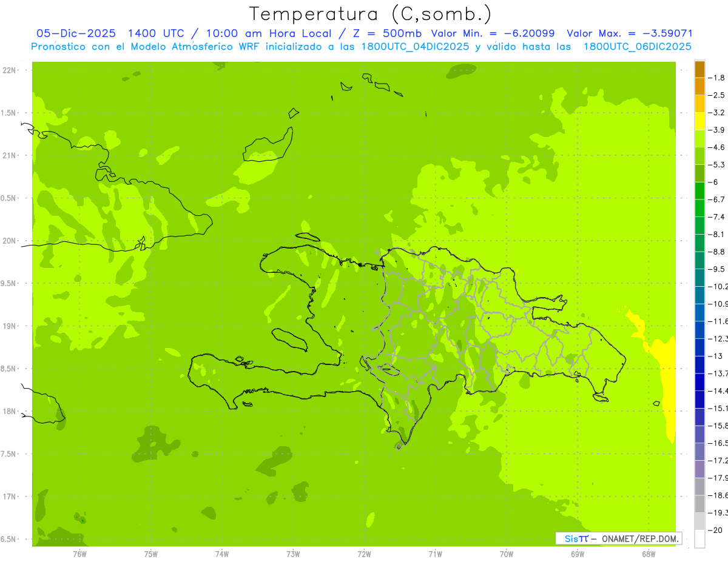
Task: Click the 'Temperatura (C,somb.)' title
Action: [370, 14]
